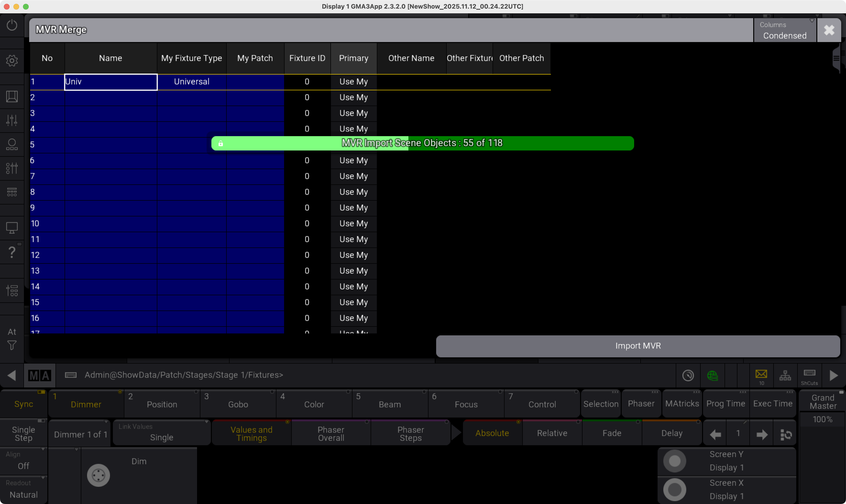846x504 pixels.
Task: Toggle Single Step mode
Action: coord(23,433)
